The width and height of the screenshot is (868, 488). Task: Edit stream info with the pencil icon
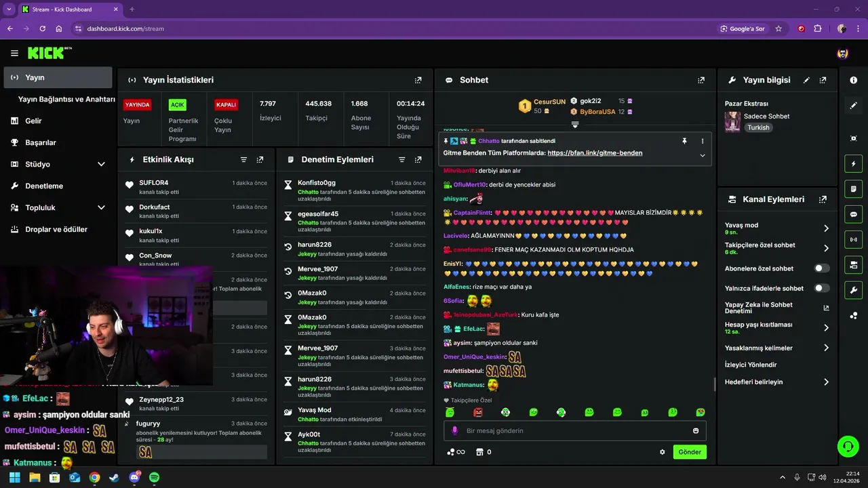coord(806,80)
